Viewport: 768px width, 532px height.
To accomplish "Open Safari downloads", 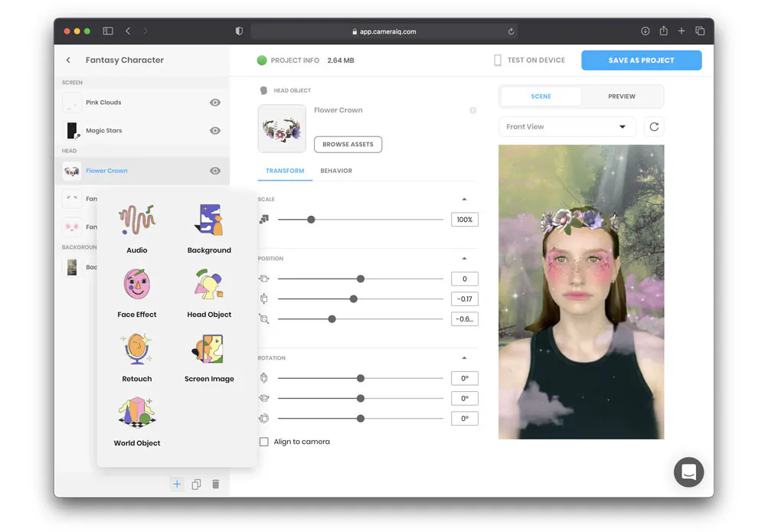I will coord(645,31).
